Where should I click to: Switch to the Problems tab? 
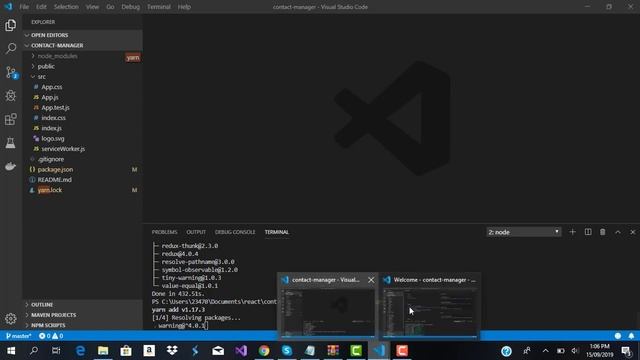(x=164, y=232)
